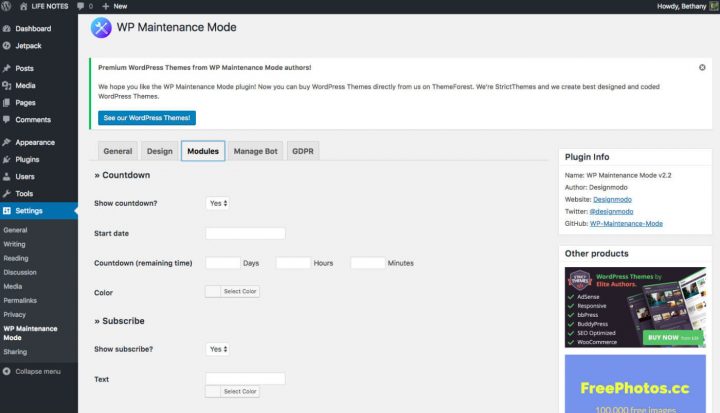This screenshot has width=720, height=413.
Task: Open the Manage Bot tab
Action: (x=255, y=151)
